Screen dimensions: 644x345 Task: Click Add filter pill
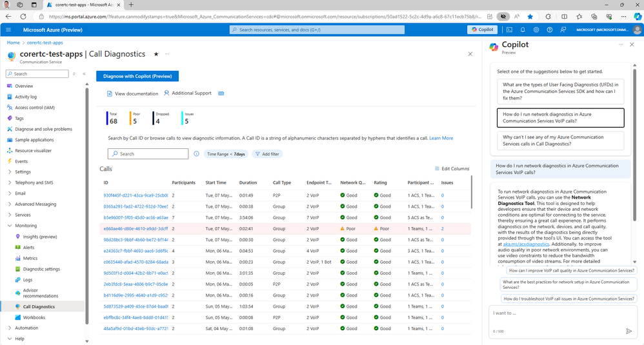click(267, 154)
